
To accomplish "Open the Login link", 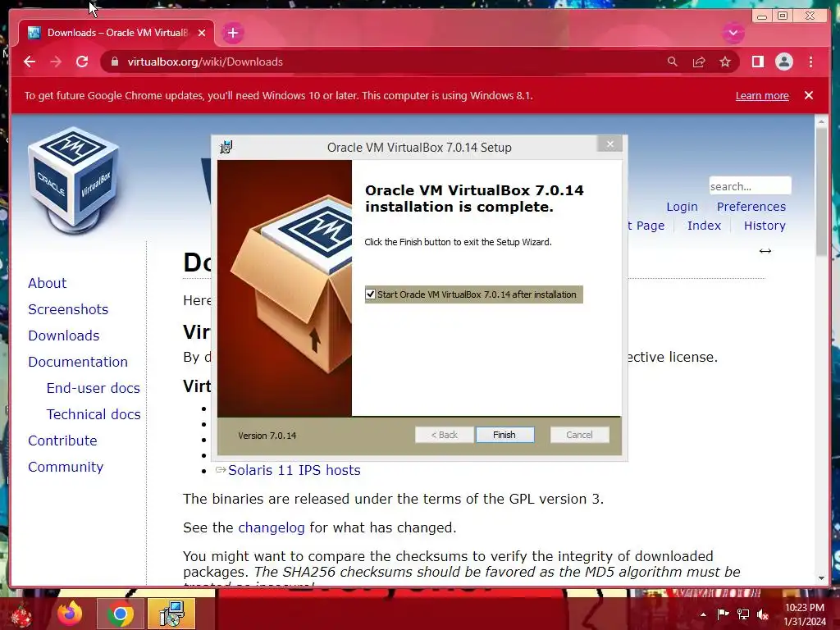I will point(682,206).
